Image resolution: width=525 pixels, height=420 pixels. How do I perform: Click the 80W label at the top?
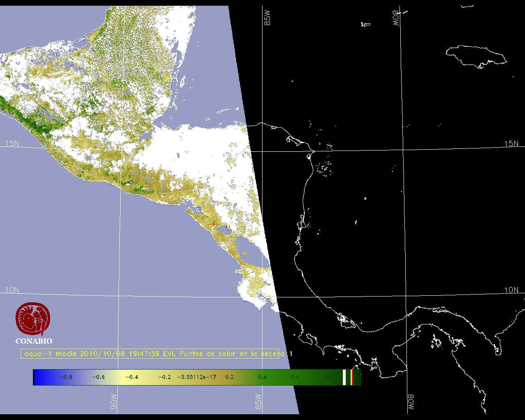coord(396,18)
